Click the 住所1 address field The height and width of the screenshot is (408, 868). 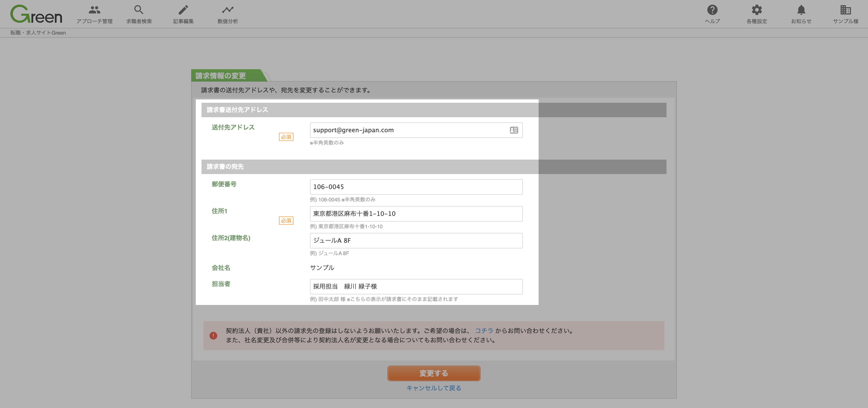[x=416, y=214]
